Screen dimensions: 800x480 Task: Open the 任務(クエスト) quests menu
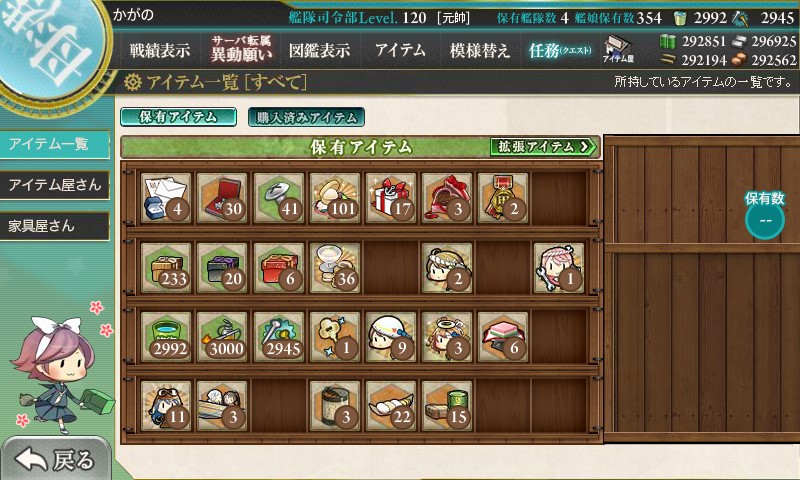tap(560, 50)
